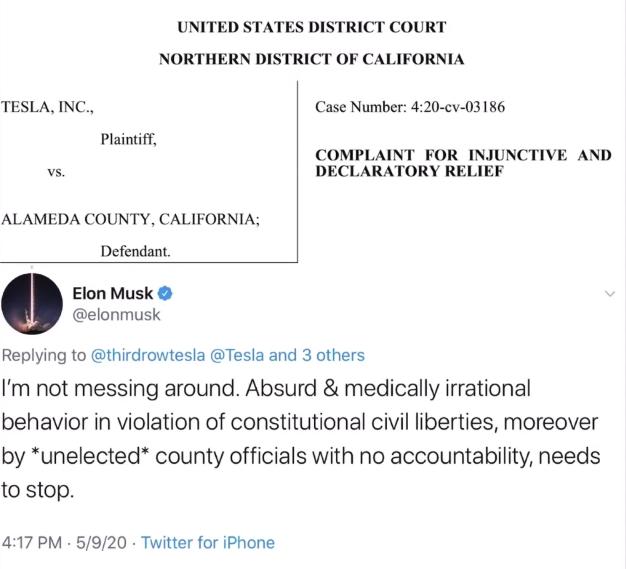Expand the tweet options chevron
626x569 pixels.
click(610, 294)
